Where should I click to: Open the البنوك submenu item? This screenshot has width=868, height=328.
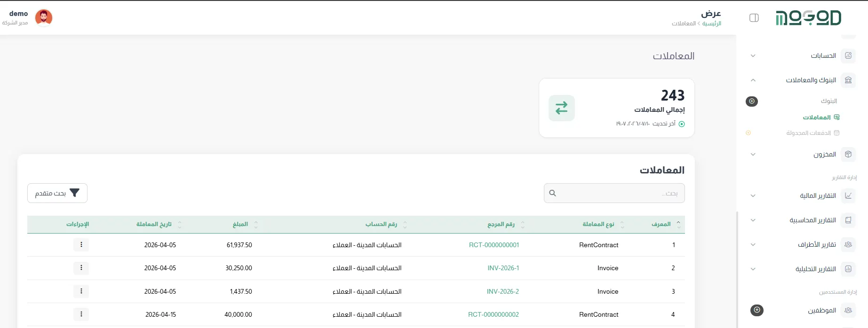(829, 101)
